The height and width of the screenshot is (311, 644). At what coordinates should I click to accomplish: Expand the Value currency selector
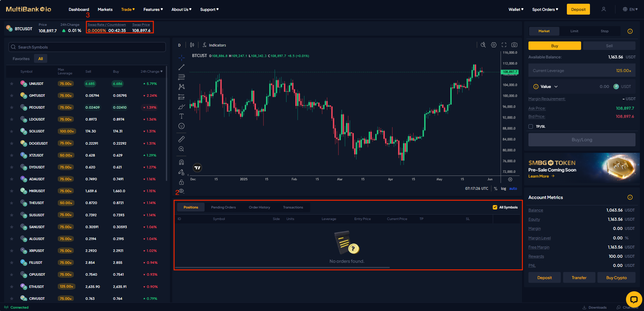click(x=556, y=87)
